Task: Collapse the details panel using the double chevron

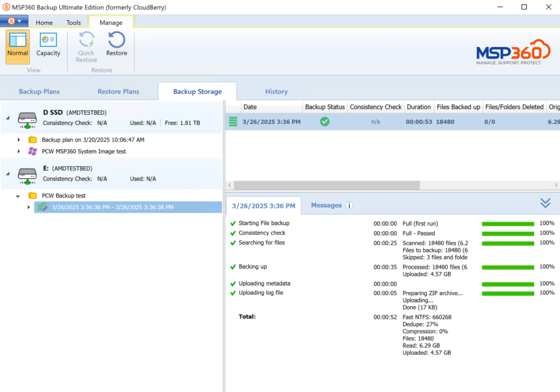Action: point(545,203)
